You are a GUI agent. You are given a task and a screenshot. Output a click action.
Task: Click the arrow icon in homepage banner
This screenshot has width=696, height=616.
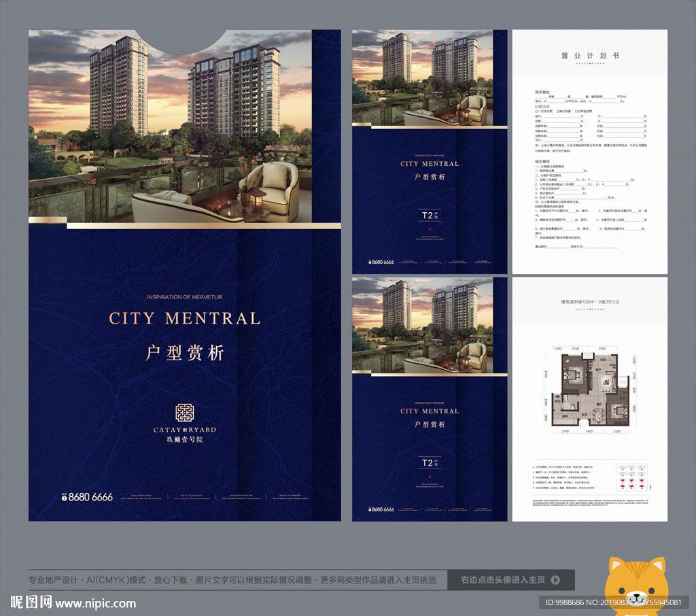[x=555, y=580]
